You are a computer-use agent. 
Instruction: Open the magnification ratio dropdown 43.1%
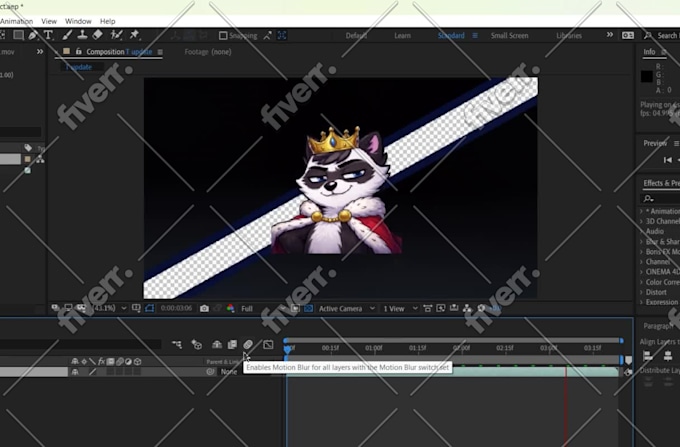[110, 308]
